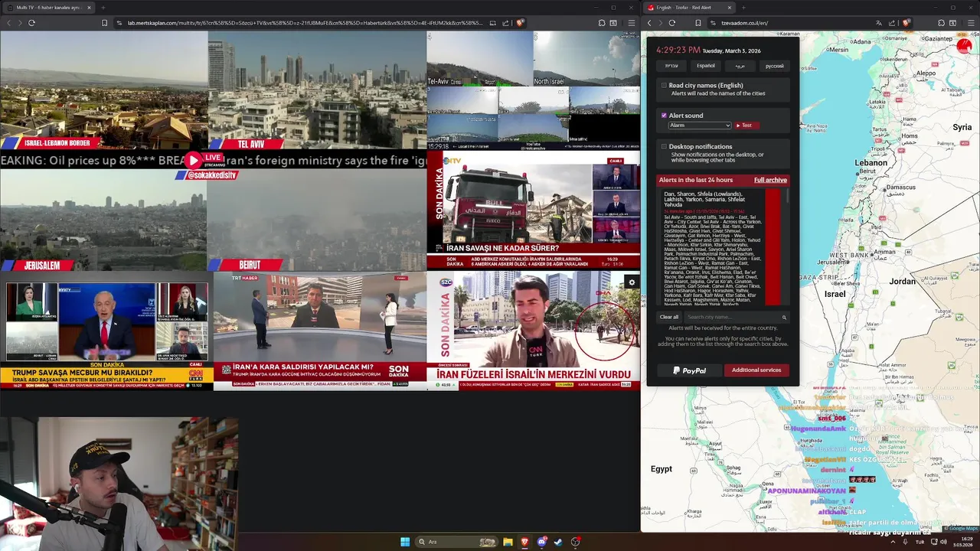Screen dimensions: 980x551
Task: Click the Egypt label on the map
Action: (661, 469)
